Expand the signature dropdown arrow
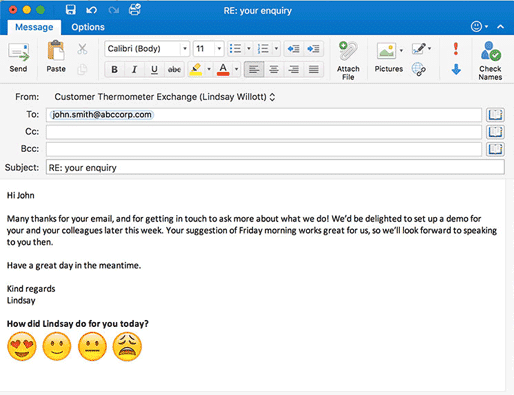Viewport: 514px width, 395px height. tap(429, 49)
